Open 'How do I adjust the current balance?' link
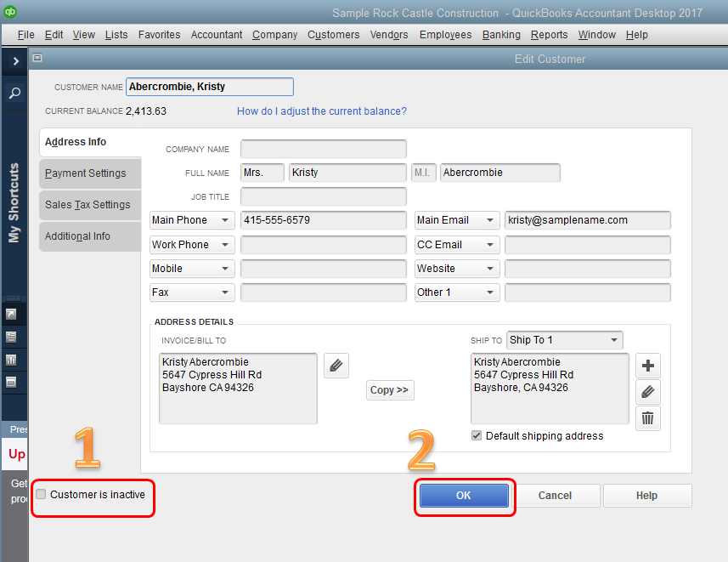Screen dimensions: 728x562 tap(322, 111)
